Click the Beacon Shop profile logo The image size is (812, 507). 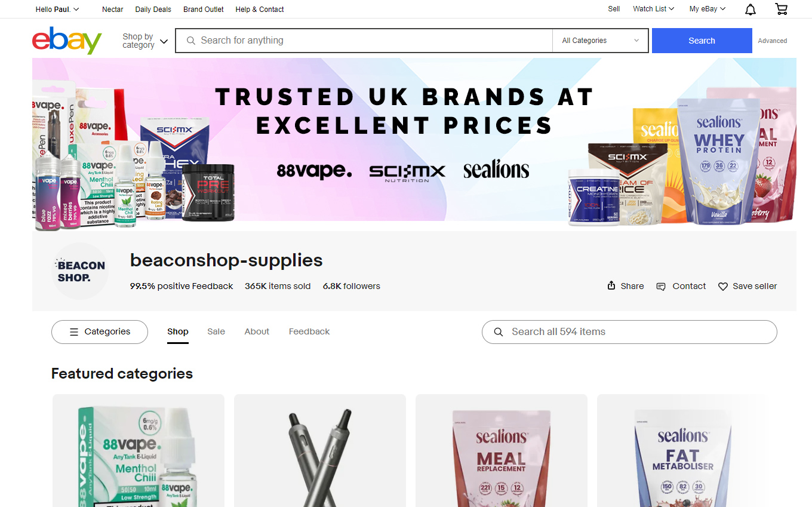pos(81,271)
